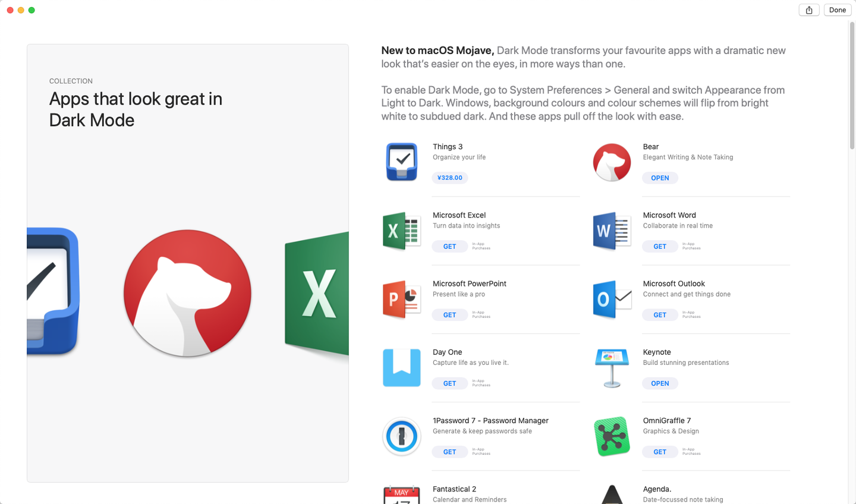The image size is (856, 504).
Task: Get Microsoft Excel
Action: tap(449, 247)
